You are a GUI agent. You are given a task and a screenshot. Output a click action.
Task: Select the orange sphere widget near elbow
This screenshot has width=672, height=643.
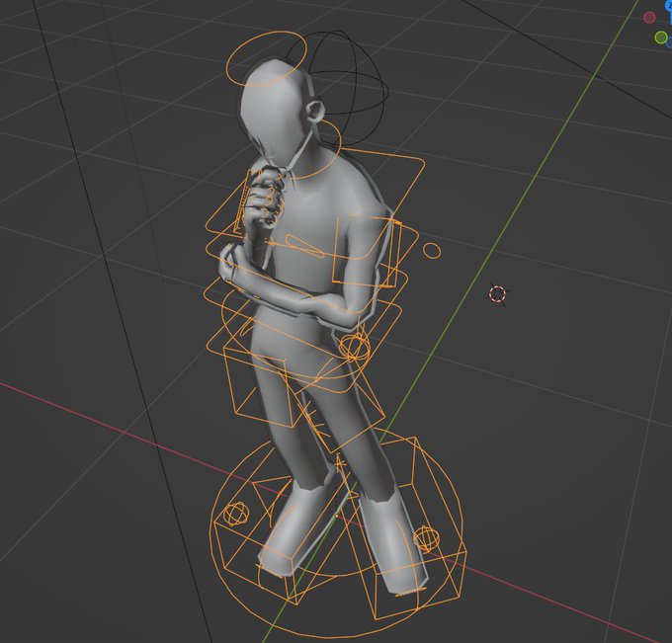tap(354, 347)
